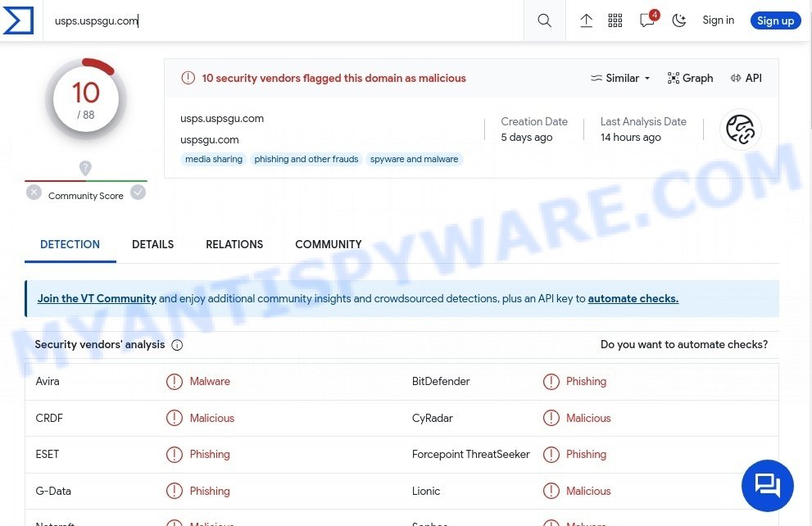The image size is (812, 526).
Task: Click the upload file arrow icon
Action: click(x=586, y=20)
